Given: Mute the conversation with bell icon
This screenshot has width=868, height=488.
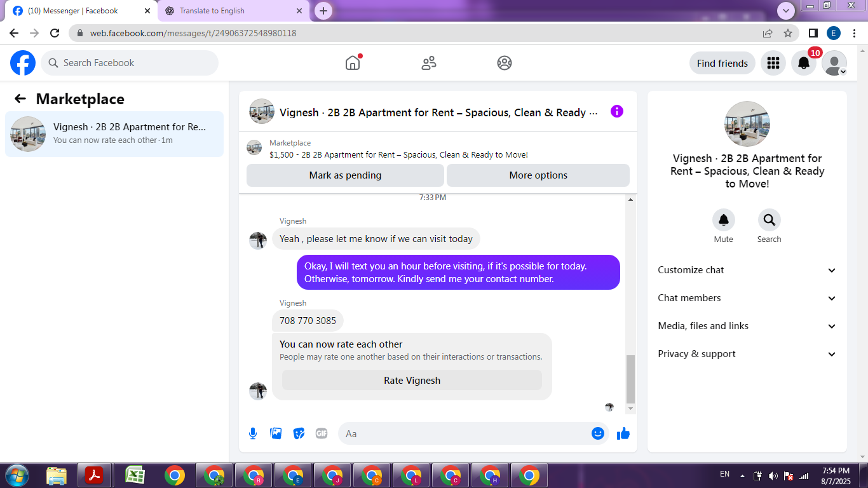Looking at the screenshot, I should pos(724,220).
